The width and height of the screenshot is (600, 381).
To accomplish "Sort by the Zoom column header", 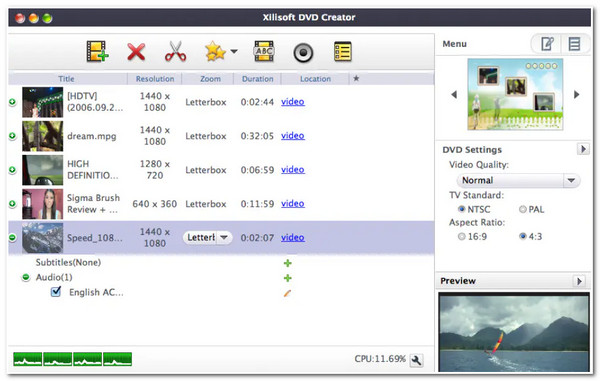I will point(210,79).
